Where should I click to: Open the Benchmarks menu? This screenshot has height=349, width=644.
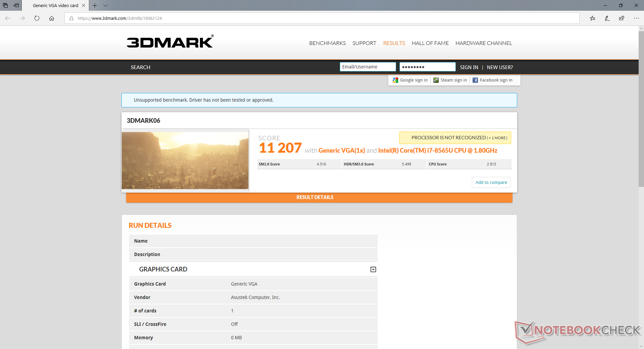point(327,43)
